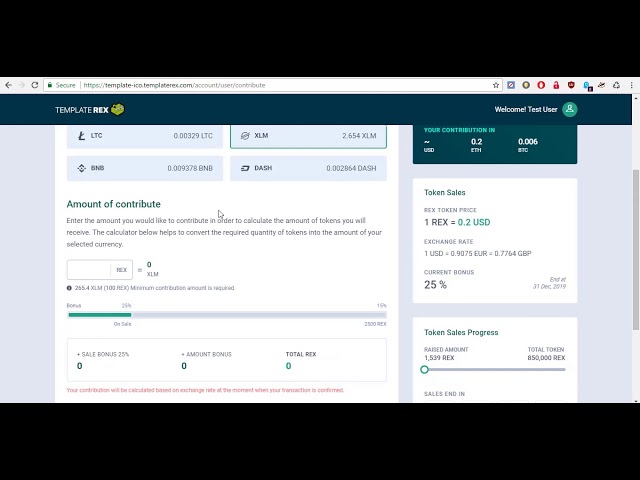The image size is (640, 480).
Task: Click the red padlock extension icon
Action: pos(556,85)
